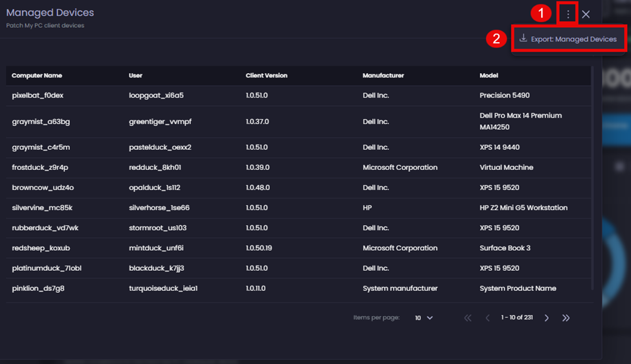Click user redduck_8kh01
Viewport: 631px width, 364px height.
tap(155, 167)
